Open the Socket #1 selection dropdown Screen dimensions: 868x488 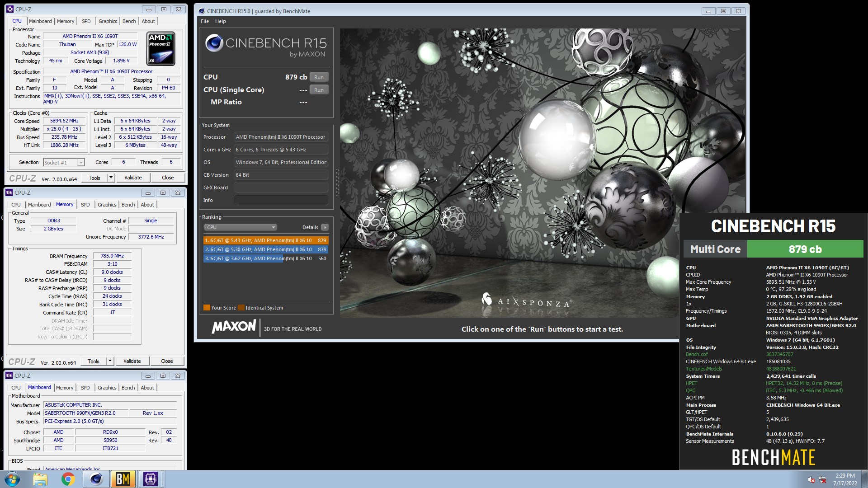tap(64, 162)
